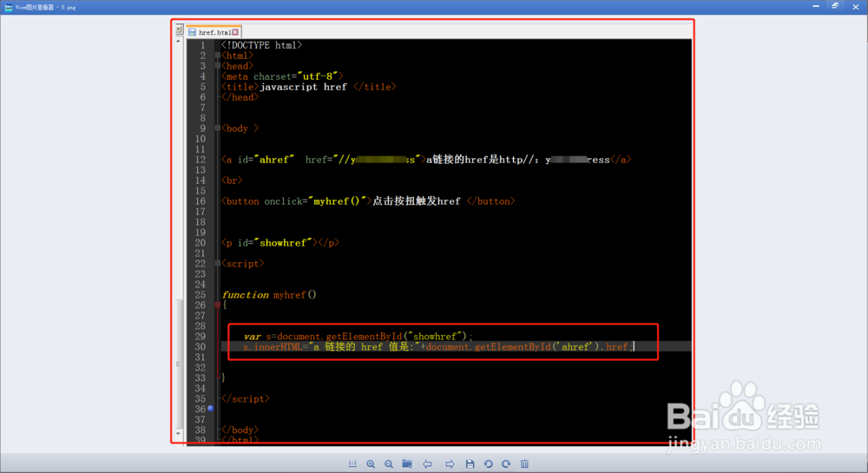Click the 's.innerHTML=' line 30
Image resolution: width=868 pixels, height=473 pixels.
[437, 347]
